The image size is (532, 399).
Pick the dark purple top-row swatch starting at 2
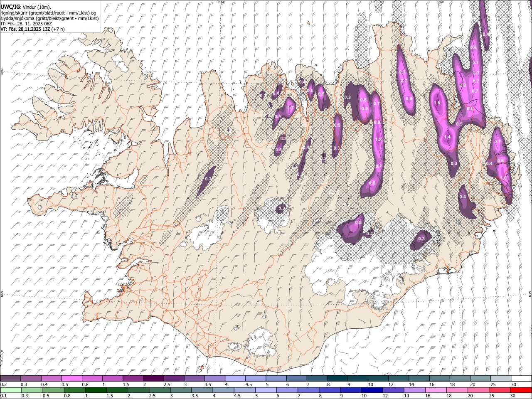(153, 379)
